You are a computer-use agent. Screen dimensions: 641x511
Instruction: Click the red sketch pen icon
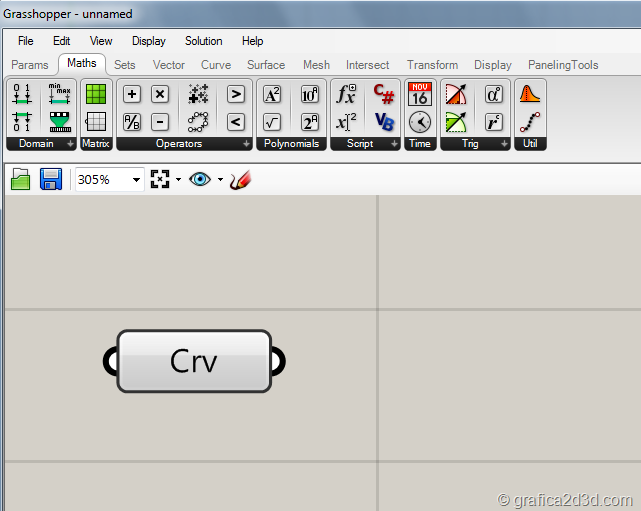coord(240,180)
